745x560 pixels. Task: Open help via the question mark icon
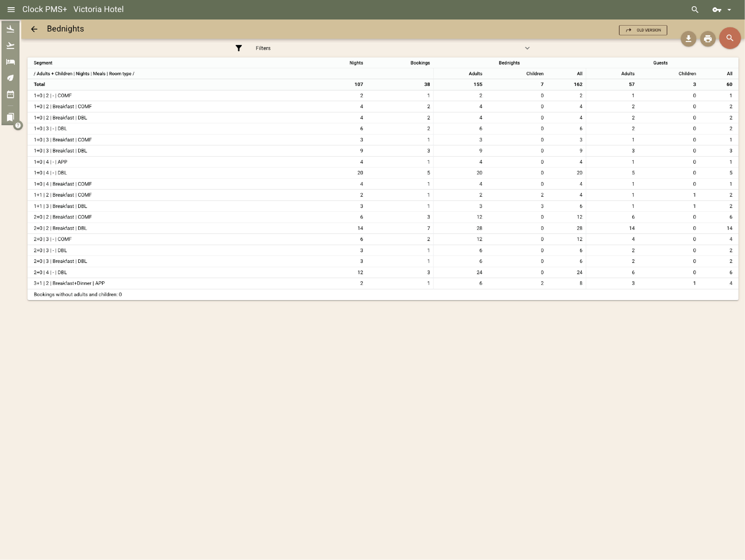pyautogui.click(x=18, y=126)
